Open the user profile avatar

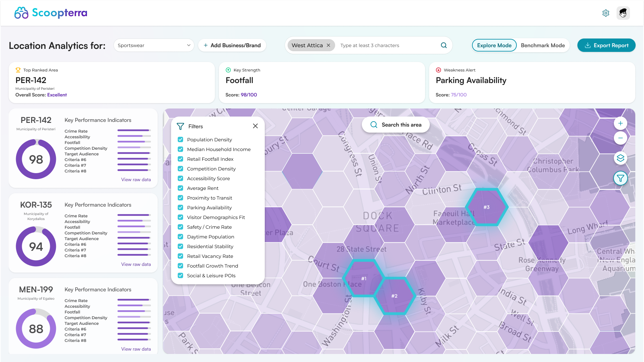coord(623,13)
